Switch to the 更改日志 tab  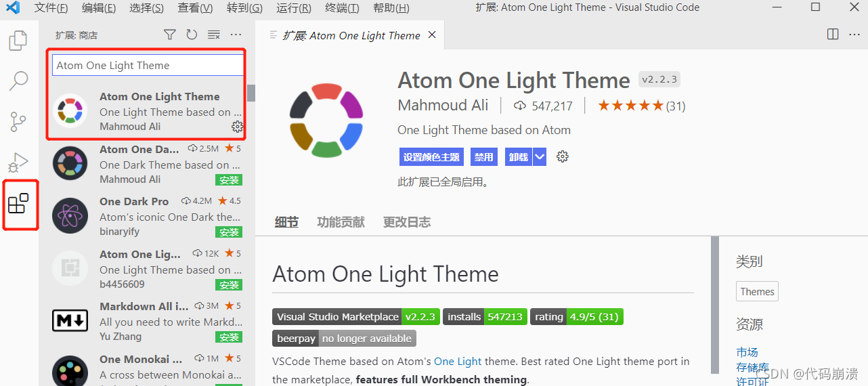(406, 222)
